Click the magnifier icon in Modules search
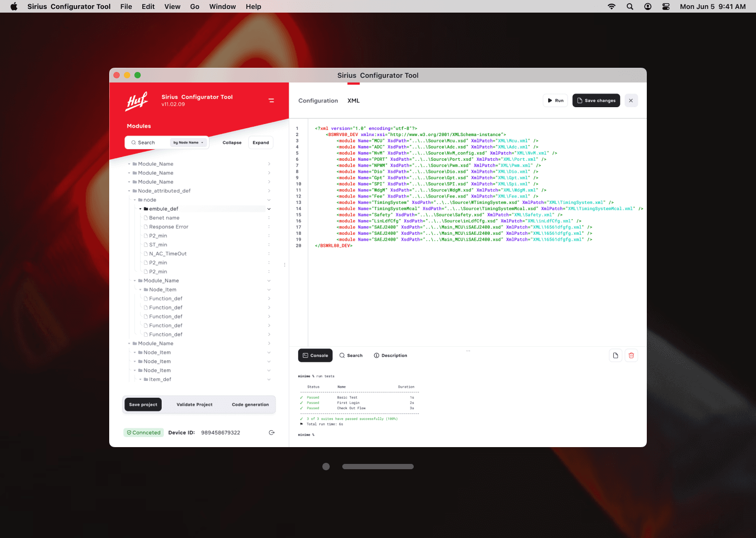Image resolution: width=756 pixels, height=538 pixels. (133, 142)
